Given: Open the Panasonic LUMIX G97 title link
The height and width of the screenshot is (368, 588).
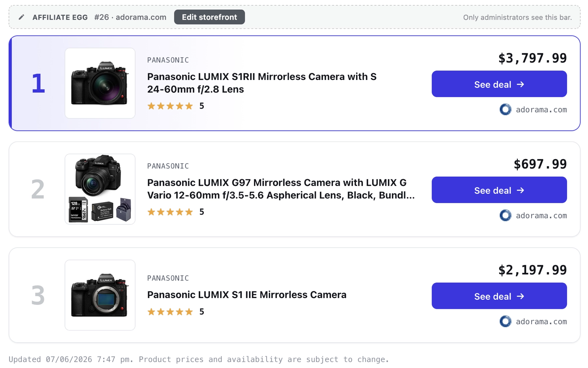Looking at the screenshot, I should [281, 189].
